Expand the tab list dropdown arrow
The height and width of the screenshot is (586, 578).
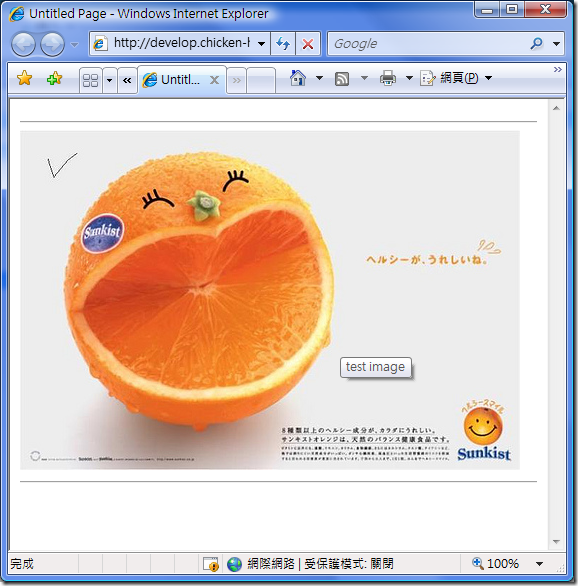tap(109, 80)
